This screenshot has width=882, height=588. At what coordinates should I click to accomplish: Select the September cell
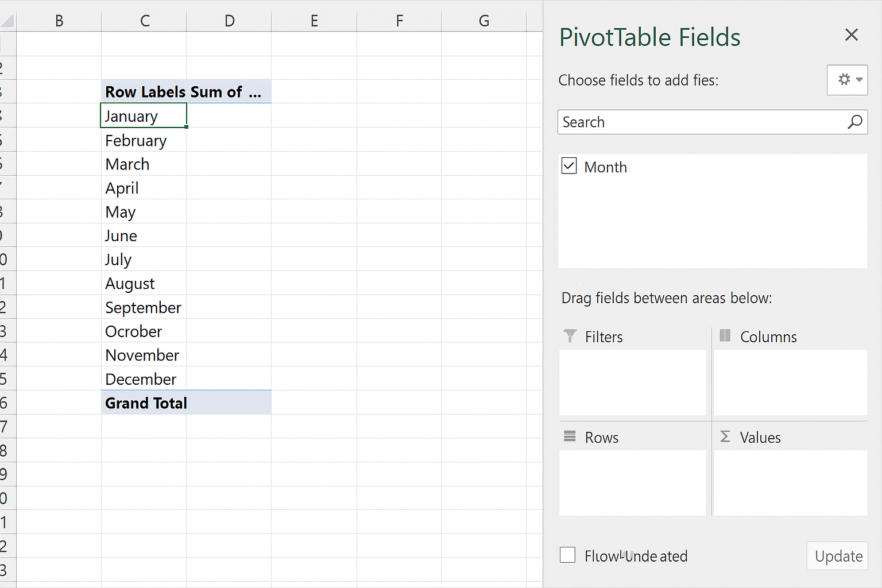click(x=144, y=307)
